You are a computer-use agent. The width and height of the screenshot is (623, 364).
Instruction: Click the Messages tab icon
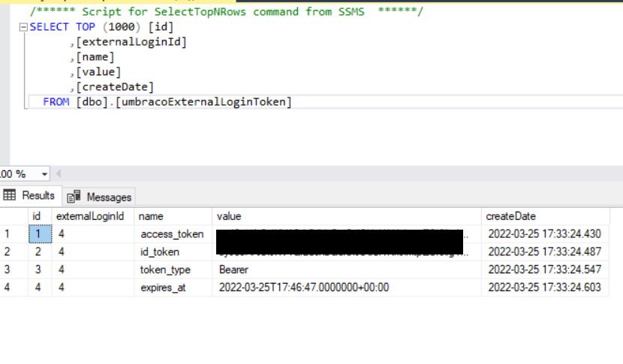[x=74, y=197]
